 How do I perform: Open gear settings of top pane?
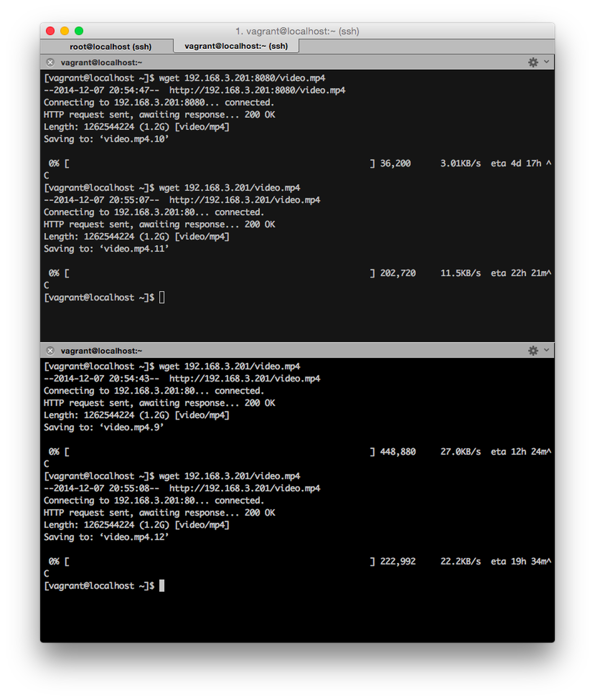[x=533, y=62]
